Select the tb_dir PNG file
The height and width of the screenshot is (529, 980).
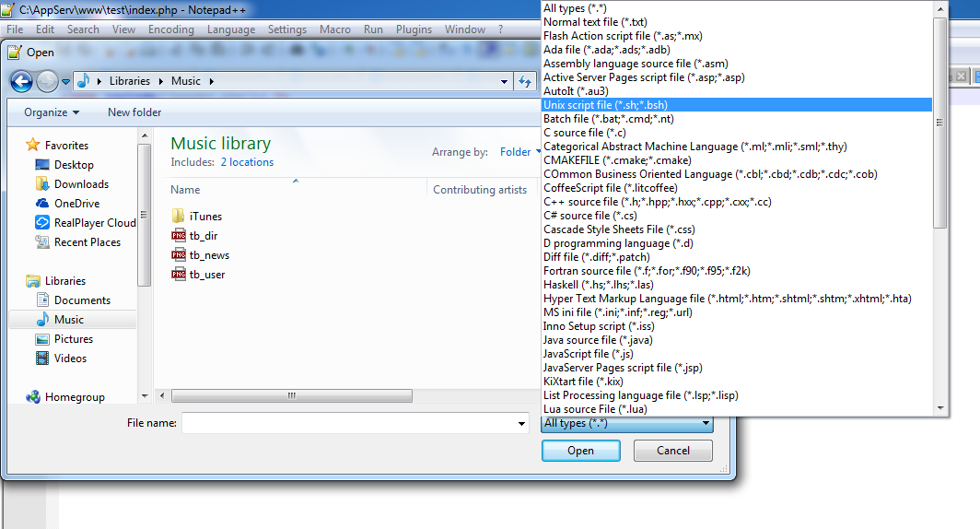pos(204,236)
